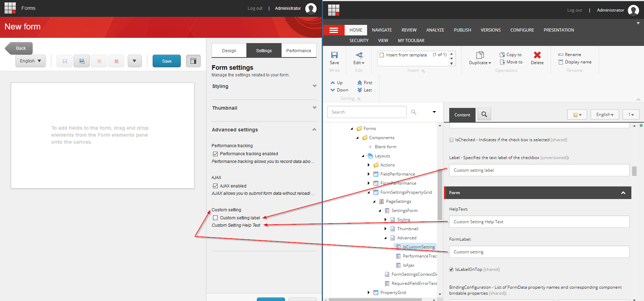This screenshot has width=644, height=301.
Task: Click the Save disk icon in Content Editor ribbon
Action: [x=334, y=55]
